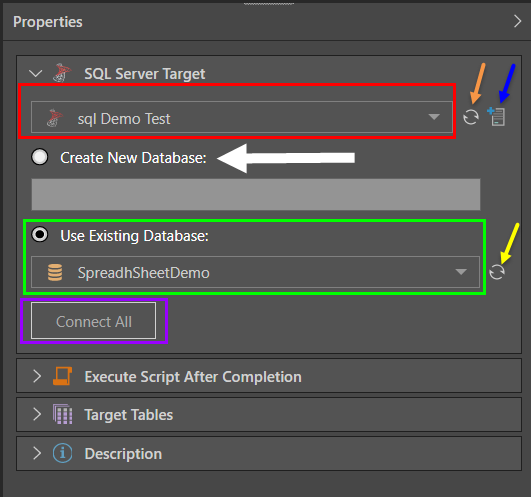Click the Description info icon
Image resolution: width=531 pixels, height=497 pixels.
coord(62,453)
